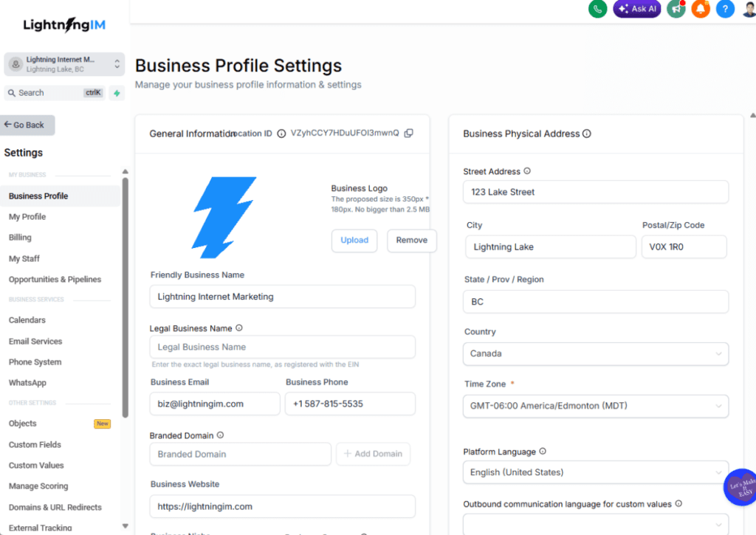Click the Ask AI button
The image size is (756, 535).
tap(636, 9)
